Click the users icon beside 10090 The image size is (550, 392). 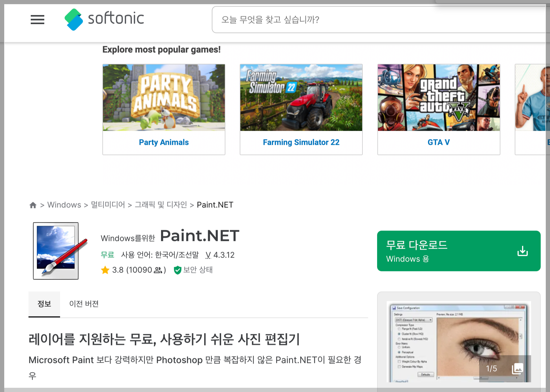[158, 270]
